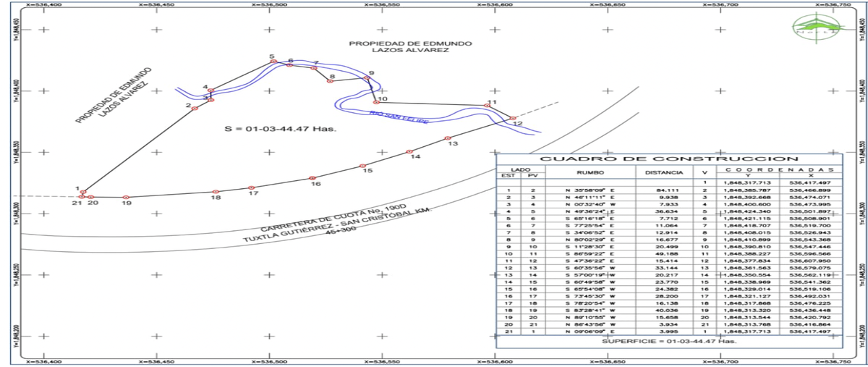Image resolution: width=868 pixels, height=367 pixels.
Task: Click vertex marker 12 near the river
Action: coord(513,118)
